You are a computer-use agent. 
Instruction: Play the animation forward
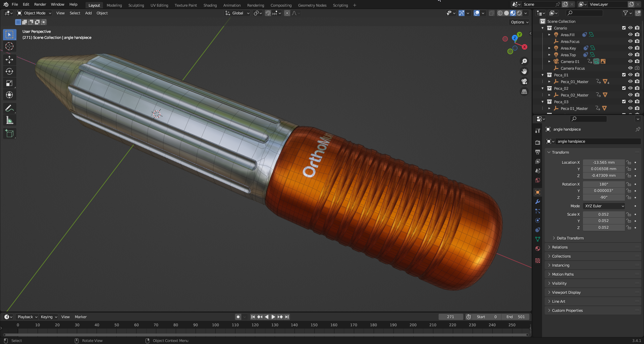click(x=273, y=317)
